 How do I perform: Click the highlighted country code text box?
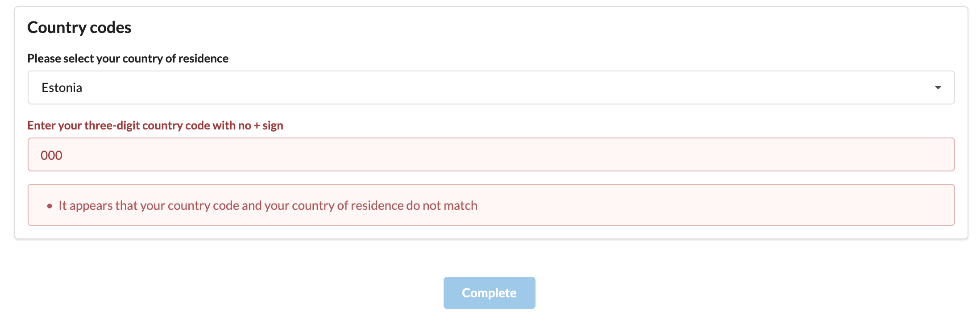click(x=491, y=154)
